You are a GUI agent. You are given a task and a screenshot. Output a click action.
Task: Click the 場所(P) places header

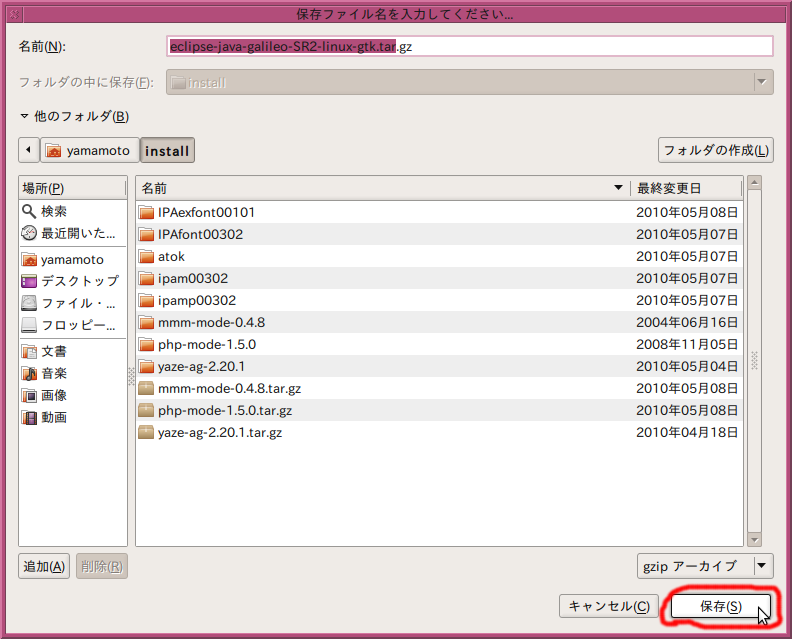[x=73, y=188]
